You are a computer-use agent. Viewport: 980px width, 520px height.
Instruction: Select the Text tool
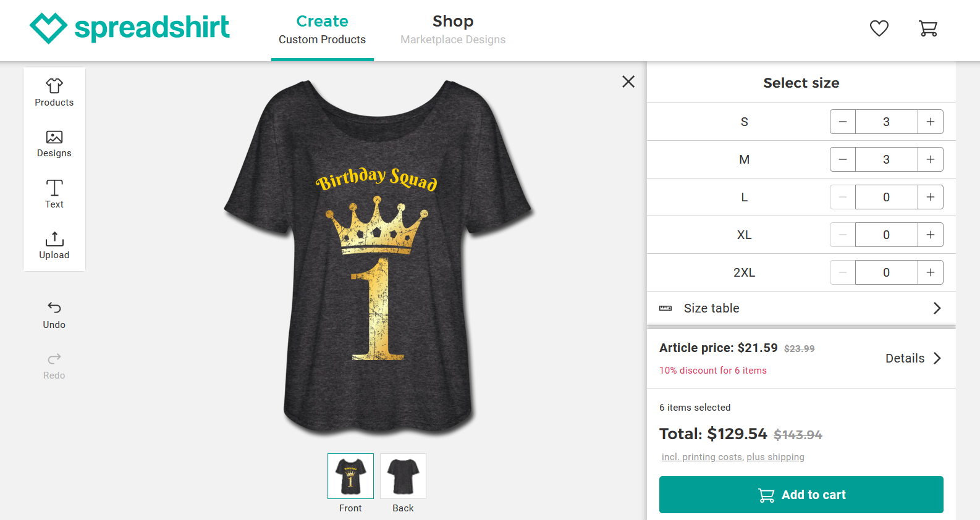coord(54,194)
